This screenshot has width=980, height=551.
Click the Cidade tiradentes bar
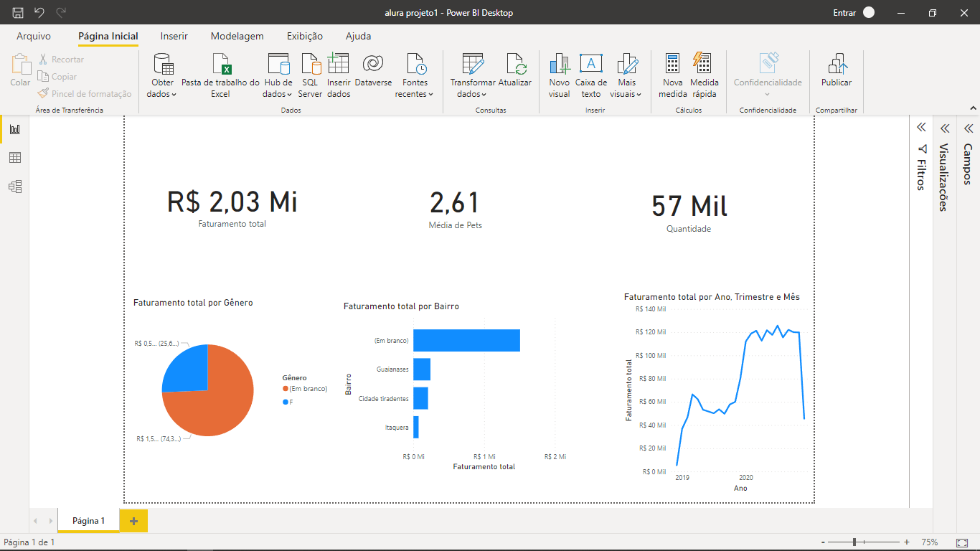pyautogui.click(x=420, y=398)
